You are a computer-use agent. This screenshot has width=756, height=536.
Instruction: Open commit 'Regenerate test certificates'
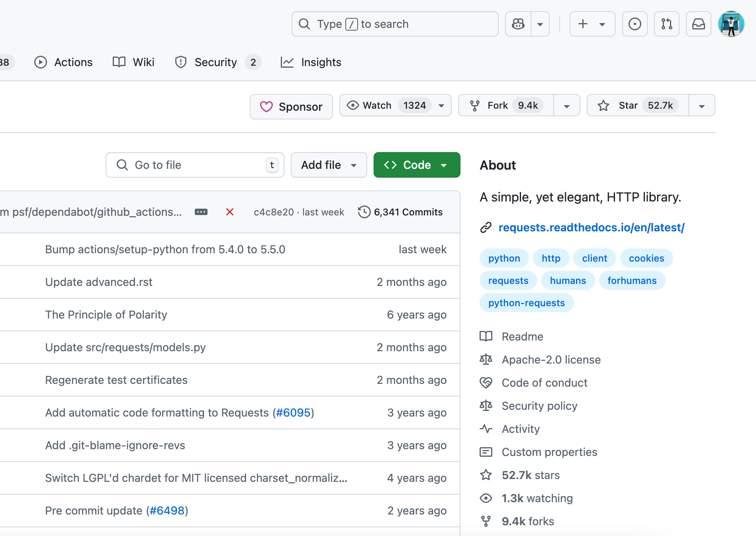[116, 380]
